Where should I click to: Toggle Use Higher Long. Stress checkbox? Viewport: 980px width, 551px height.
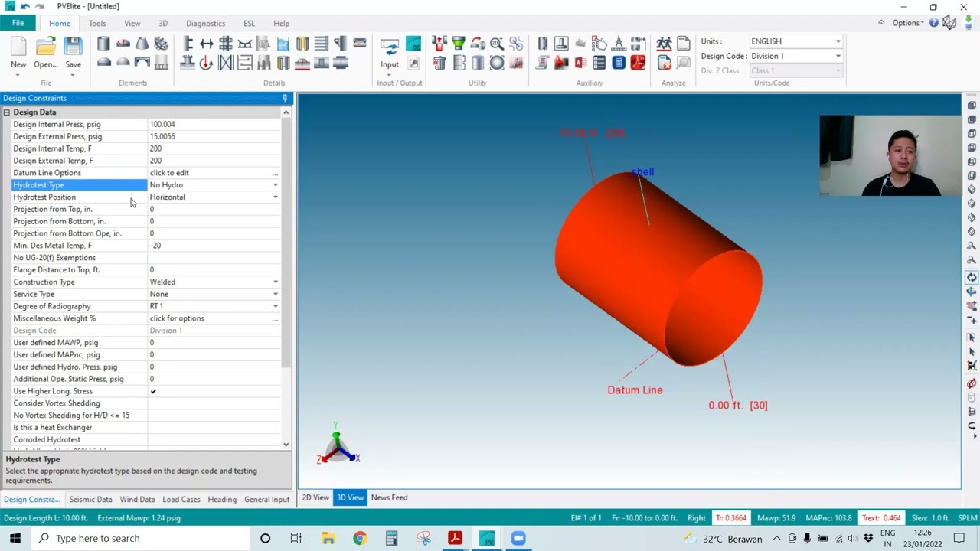pos(153,391)
